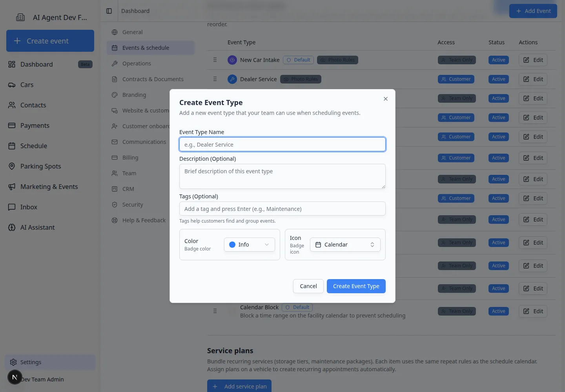Toggle the sidebar panel icon next to Dashboard
This screenshot has height=392, width=565.
(x=109, y=11)
